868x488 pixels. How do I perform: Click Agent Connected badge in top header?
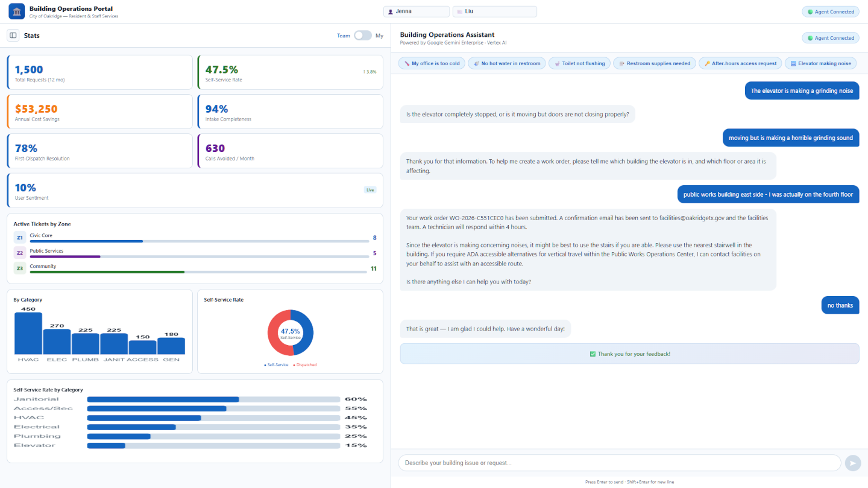point(831,11)
